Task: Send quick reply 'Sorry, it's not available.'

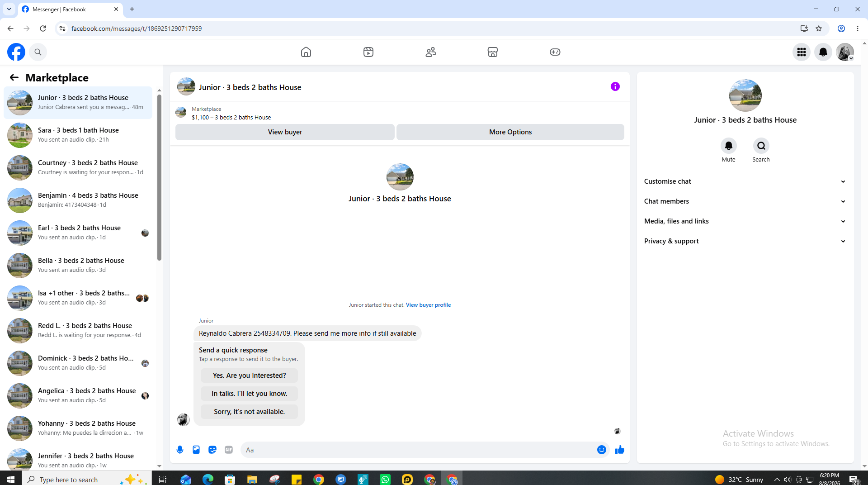Action: tap(249, 412)
